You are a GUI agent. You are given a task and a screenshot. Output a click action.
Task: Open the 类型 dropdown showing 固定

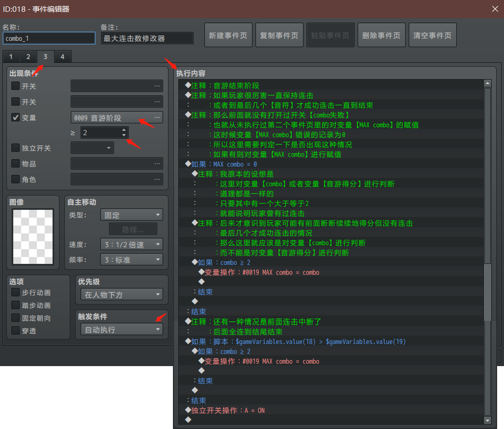132,215
